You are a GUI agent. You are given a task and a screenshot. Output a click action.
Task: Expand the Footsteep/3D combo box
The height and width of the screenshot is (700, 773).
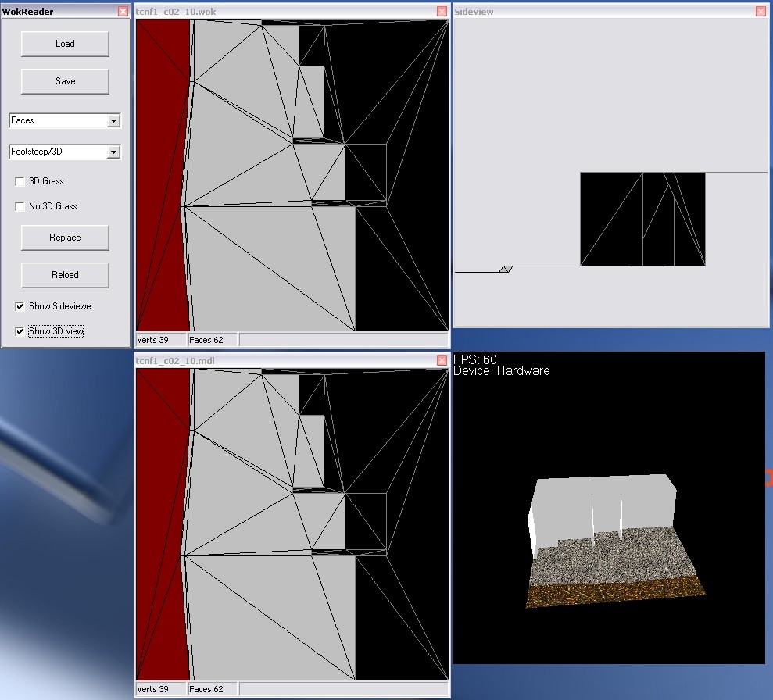pyautogui.click(x=113, y=152)
